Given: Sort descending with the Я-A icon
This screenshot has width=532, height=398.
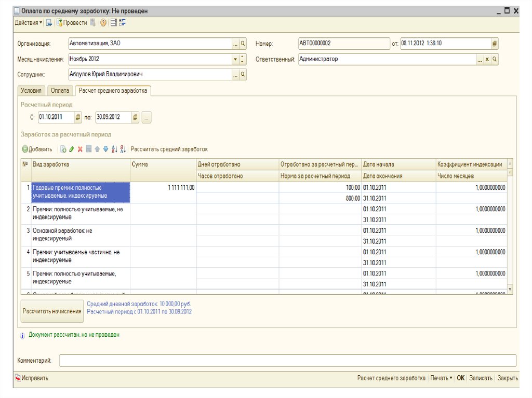Looking at the screenshot, I should (x=123, y=149).
